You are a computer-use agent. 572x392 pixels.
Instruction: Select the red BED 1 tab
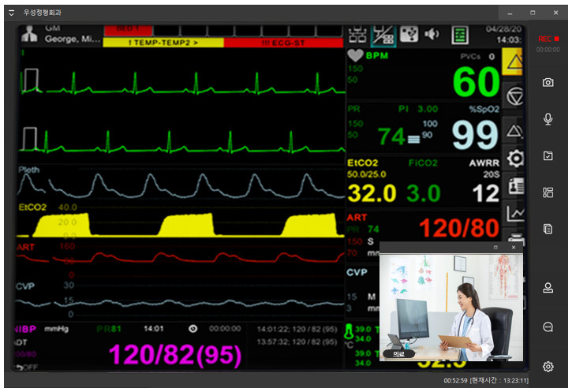(x=128, y=30)
